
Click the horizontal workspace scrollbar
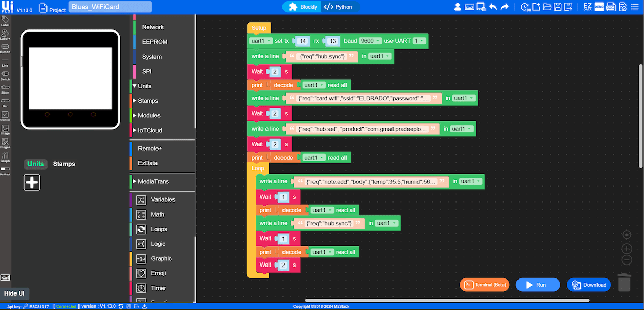tap(447, 300)
